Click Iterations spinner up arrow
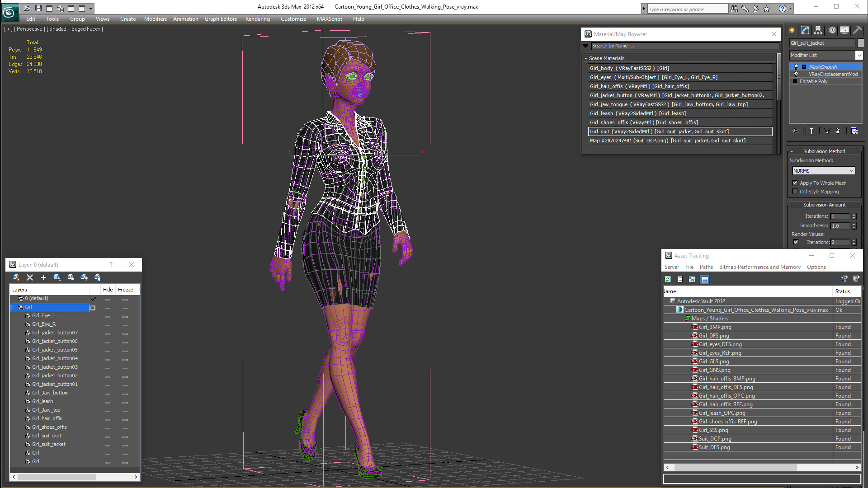 click(x=854, y=215)
